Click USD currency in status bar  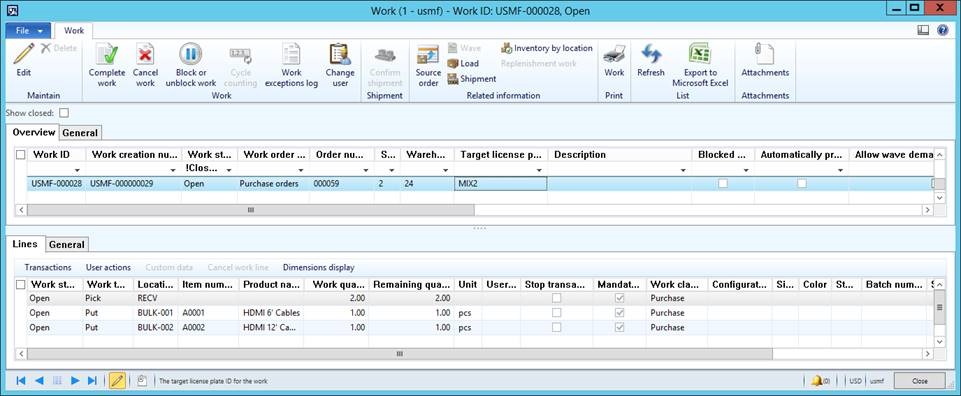tap(855, 381)
